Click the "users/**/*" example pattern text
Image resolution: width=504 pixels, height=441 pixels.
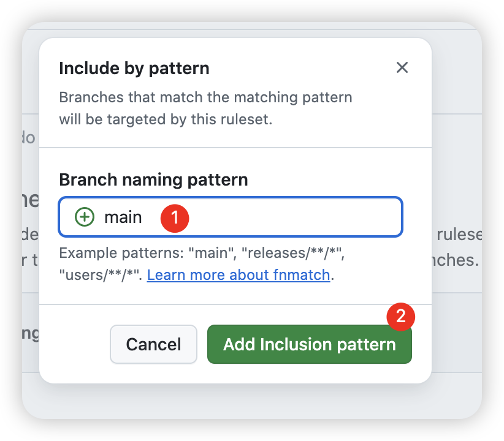tap(101, 275)
